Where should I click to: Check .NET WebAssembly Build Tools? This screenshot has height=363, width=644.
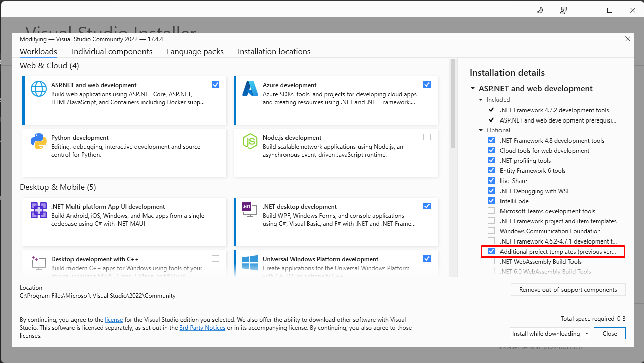(491, 261)
